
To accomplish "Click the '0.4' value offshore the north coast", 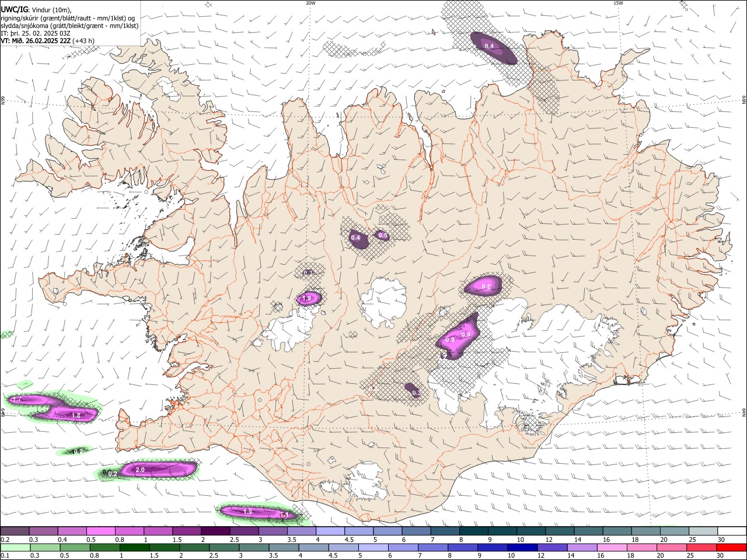I will click(489, 46).
